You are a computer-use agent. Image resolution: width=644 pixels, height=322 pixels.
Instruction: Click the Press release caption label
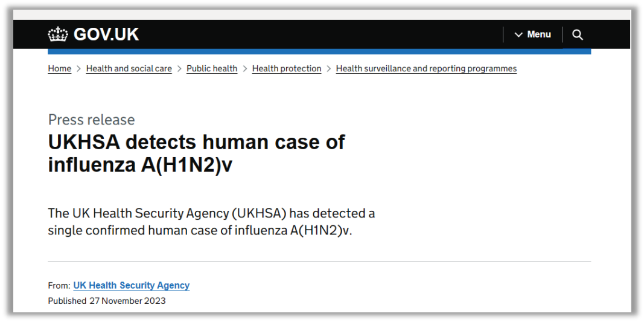(91, 120)
